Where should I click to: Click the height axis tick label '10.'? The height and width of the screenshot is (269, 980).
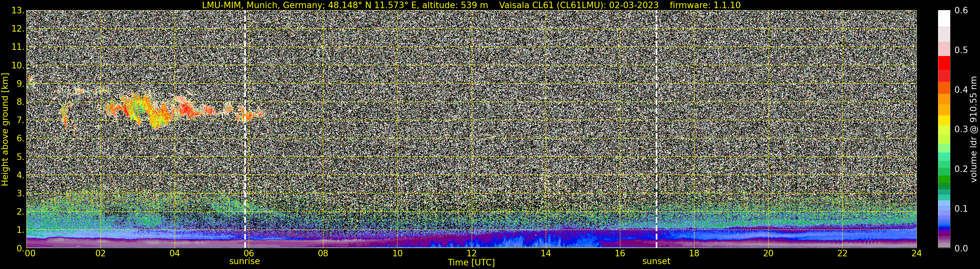coord(18,65)
